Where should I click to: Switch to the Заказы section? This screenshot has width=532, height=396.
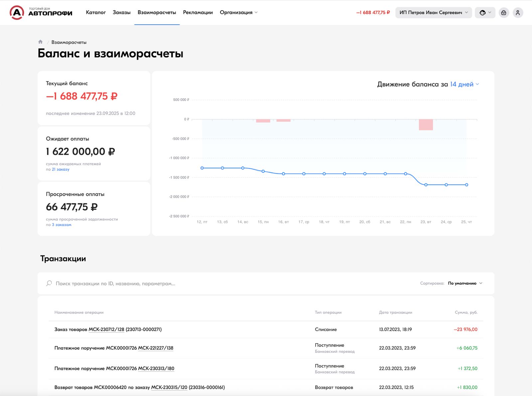click(121, 13)
